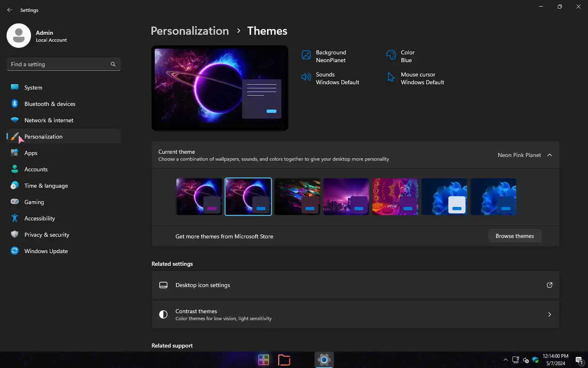This screenshot has width=588, height=368.
Task: Open Start menu from taskbar
Action: pos(264,360)
